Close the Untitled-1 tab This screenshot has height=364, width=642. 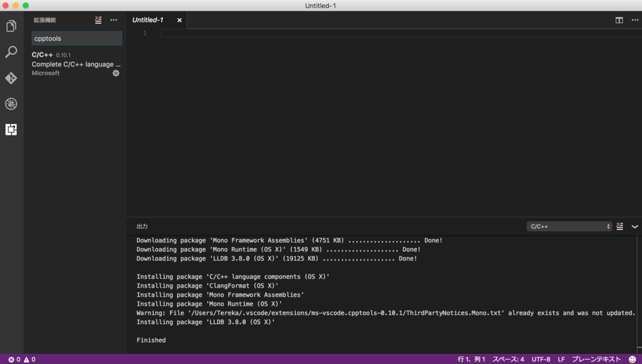179,20
